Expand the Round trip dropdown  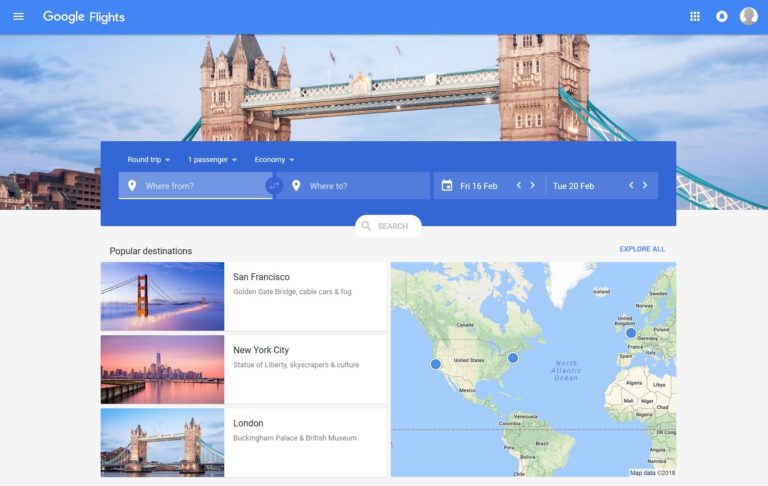(149, 160)
